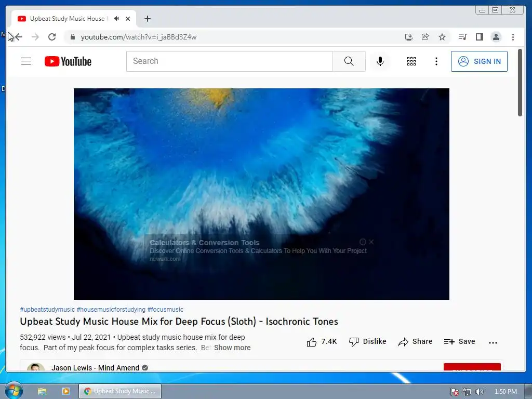Search with voice microphone icon
This screenshot has height=399, width=532.
[x=380, y=61]
